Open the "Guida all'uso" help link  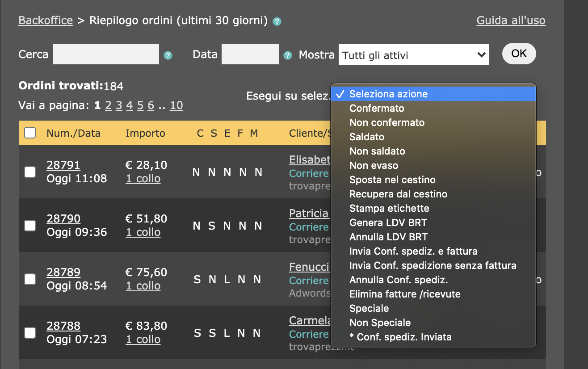511,20
